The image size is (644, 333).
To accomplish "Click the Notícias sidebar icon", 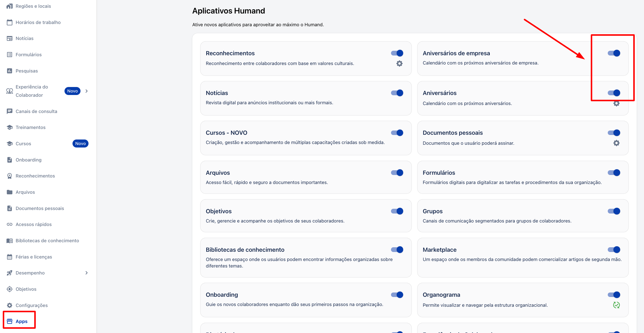I will 9,38.
